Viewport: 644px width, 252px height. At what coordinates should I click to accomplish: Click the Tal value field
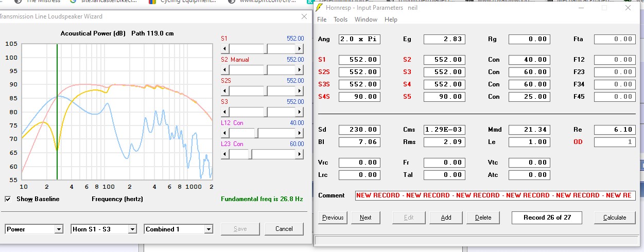tap(444, 175)
